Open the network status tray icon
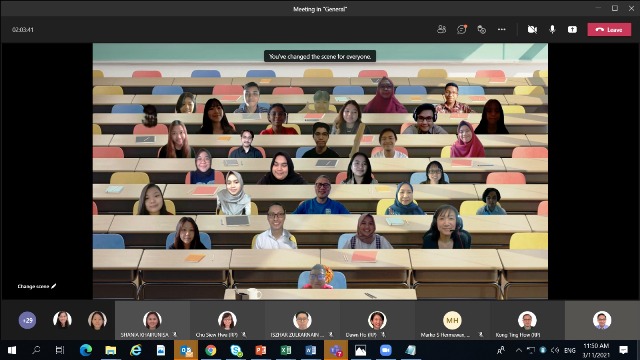This screenshot has height=360, width=640. point(531,350)
